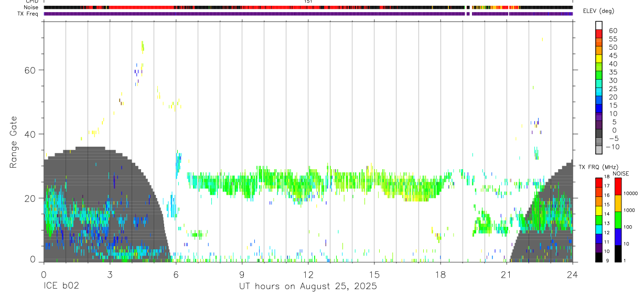Click the 25 label on the ELEV scale

tap(613, 89)
